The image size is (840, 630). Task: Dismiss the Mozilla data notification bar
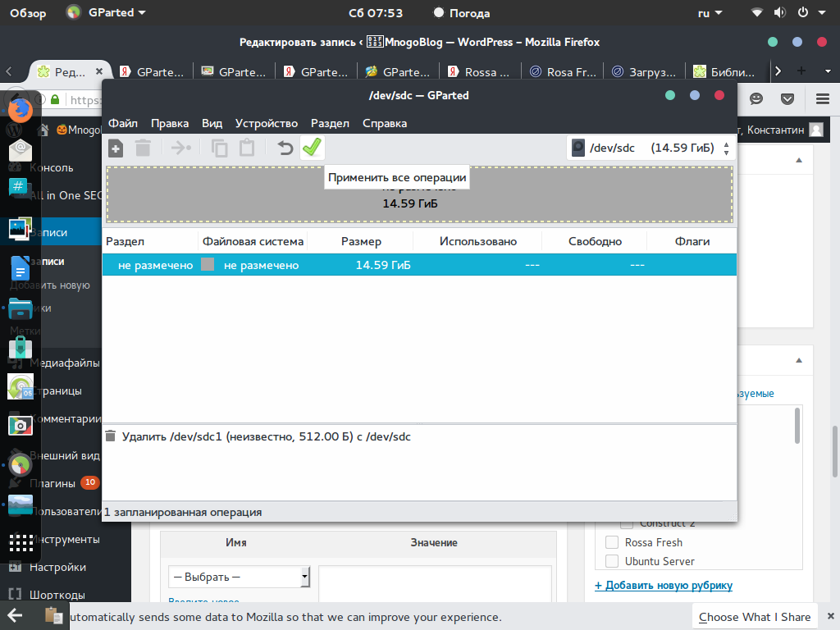click(x=830, y=616)
